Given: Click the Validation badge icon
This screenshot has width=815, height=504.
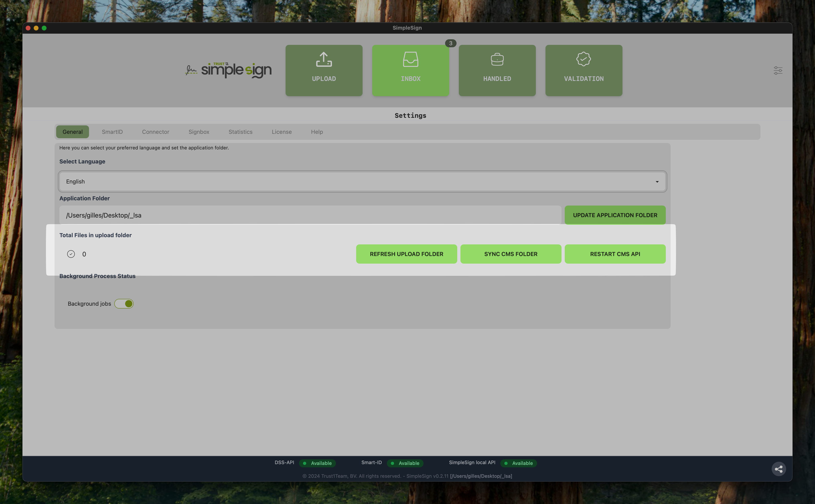Looking at the screenshot, I should point(584,59).
